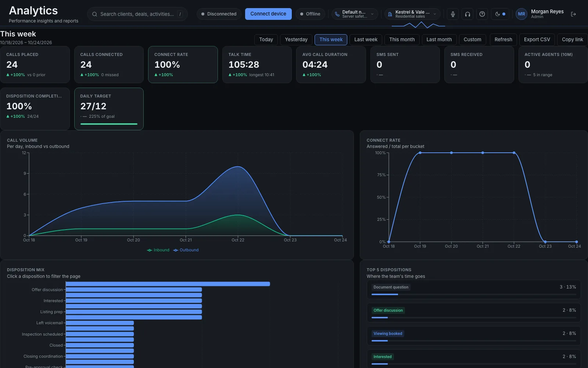The image size is (588, 368).
Task: Click the Refresh button
Action: pos(503,39)
